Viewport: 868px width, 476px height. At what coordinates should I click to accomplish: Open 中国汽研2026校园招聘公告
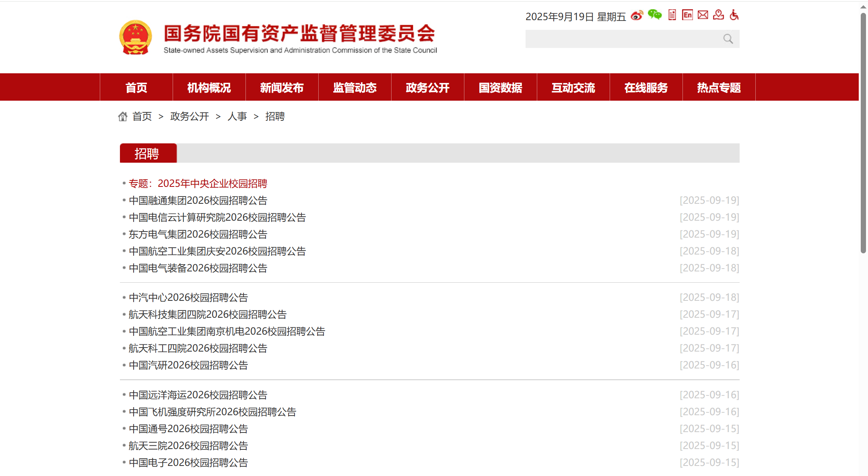[x=188, y=365]
